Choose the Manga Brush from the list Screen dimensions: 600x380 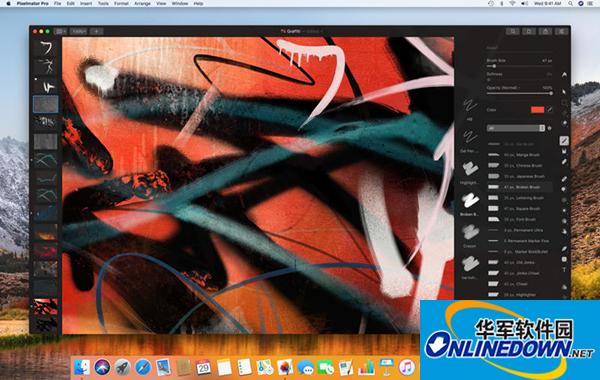[x=520, y=155]
